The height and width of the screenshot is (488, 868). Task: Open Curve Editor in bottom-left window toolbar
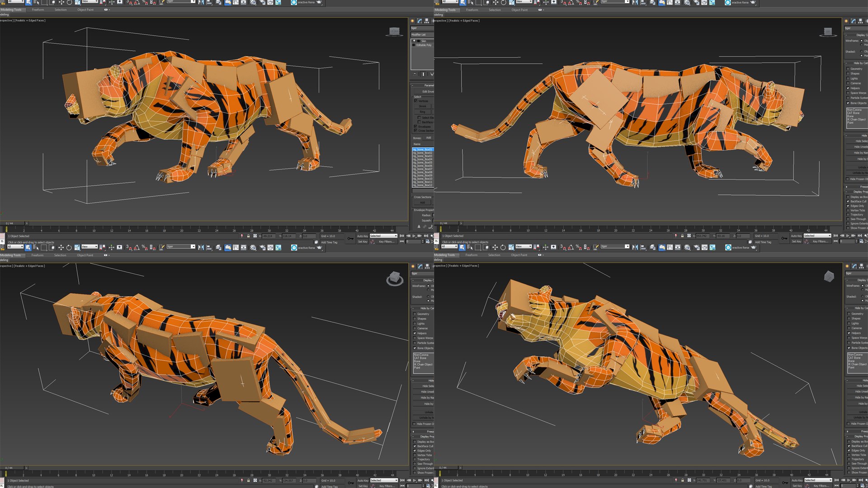(x=236, y=248)
